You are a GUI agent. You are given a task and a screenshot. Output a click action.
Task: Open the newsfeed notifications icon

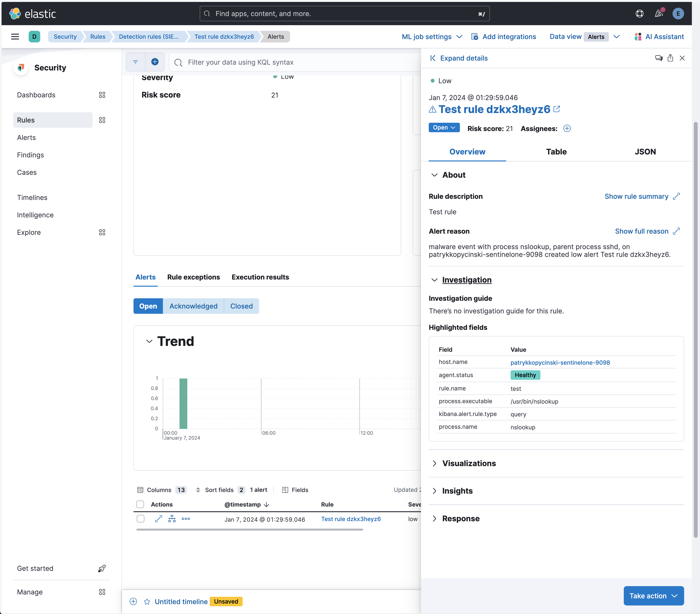[x=659, y=14]
